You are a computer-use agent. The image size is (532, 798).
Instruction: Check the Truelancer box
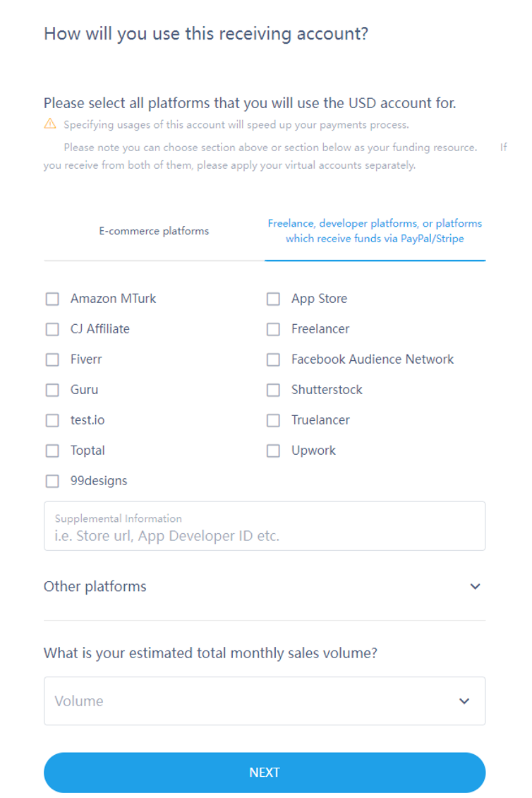[x=273, y=420]
